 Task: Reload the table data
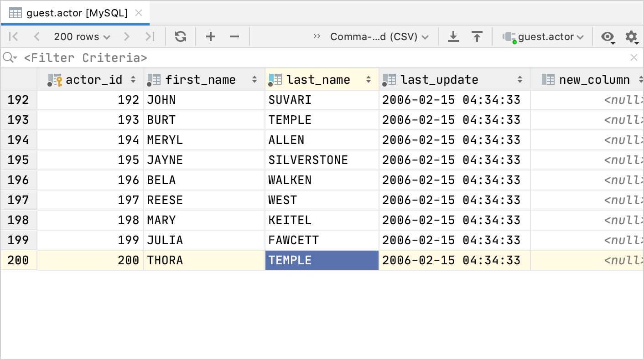[181, 36]
